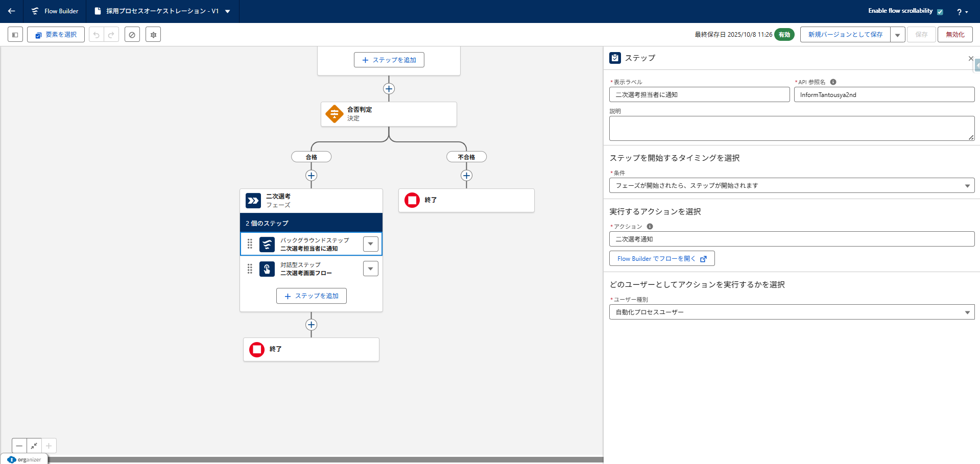This screenshot has height=464, width=980.
Task: Open dropdown next to 新規バージョンとして保存
Action: (897, 35)
